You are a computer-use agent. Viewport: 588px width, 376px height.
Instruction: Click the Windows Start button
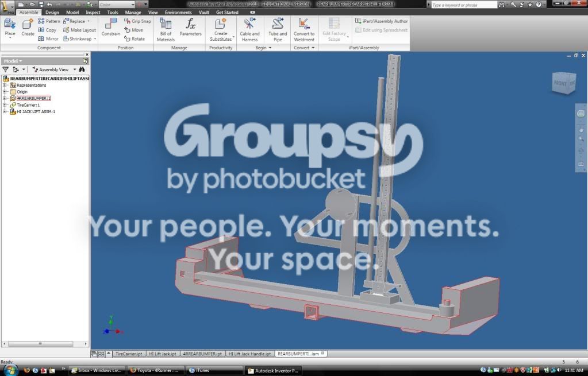click(10, 369)
